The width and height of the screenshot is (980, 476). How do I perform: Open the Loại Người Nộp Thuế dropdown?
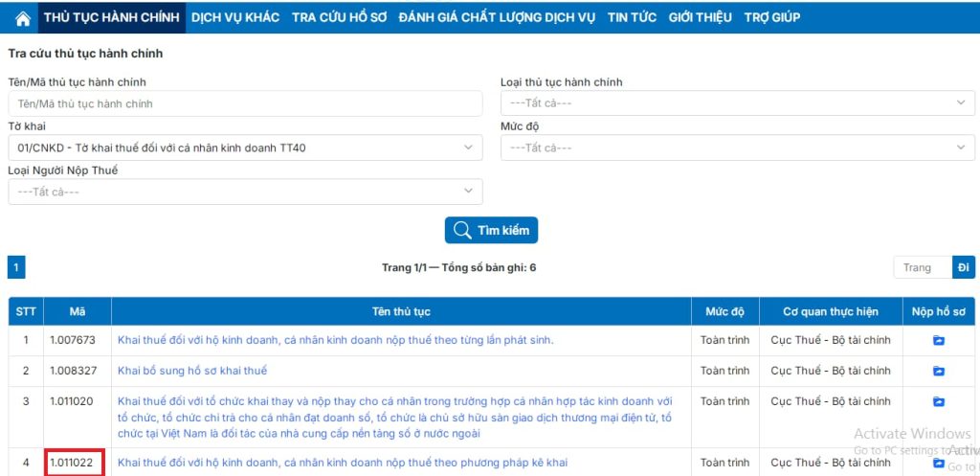[245, 192]
